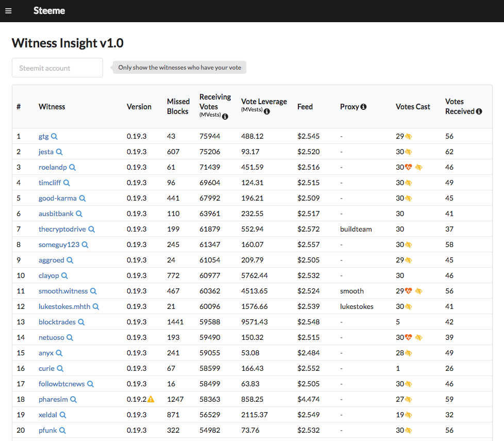
Task: Open the lukestokes.mhth witness link
Action: coord(64,306)
